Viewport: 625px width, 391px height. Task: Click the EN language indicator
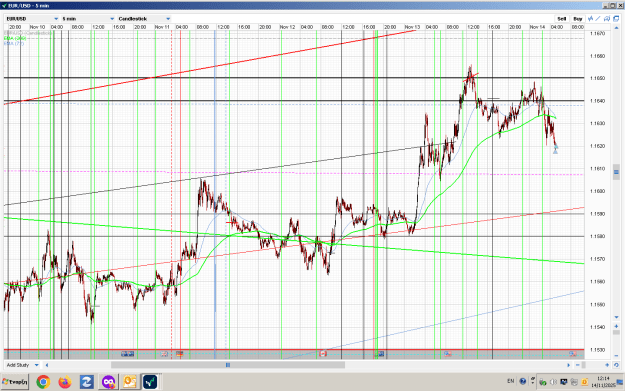click(x=511, y=381)
